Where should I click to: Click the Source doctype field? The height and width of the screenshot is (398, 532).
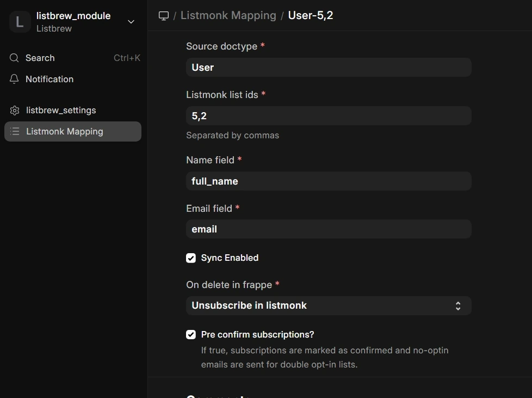329,67
